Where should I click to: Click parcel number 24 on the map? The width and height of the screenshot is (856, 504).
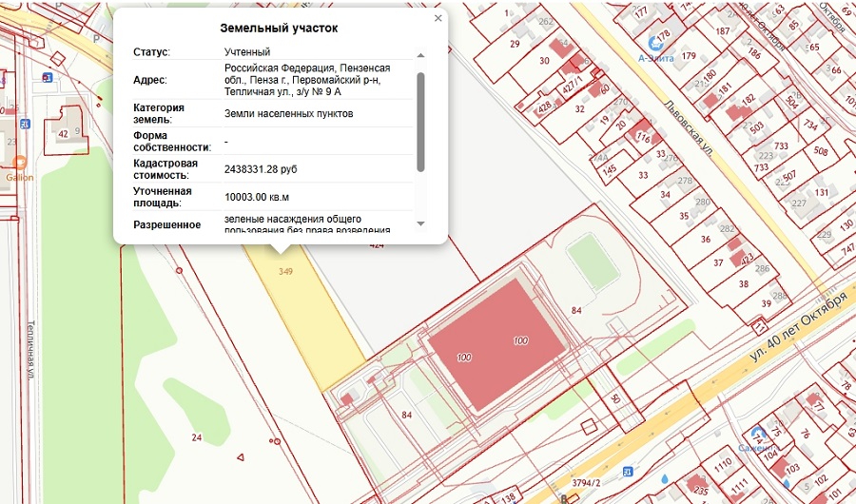click(197, 437)
